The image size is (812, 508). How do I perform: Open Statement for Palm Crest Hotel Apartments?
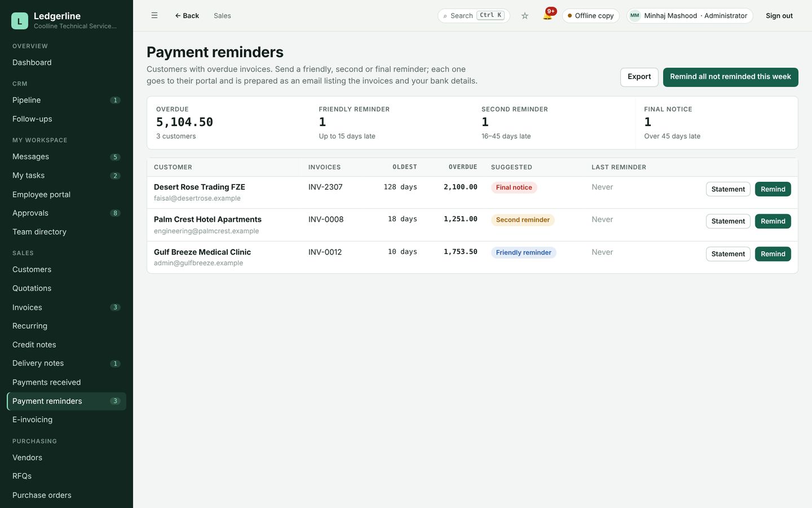click(x=728, y=221)
